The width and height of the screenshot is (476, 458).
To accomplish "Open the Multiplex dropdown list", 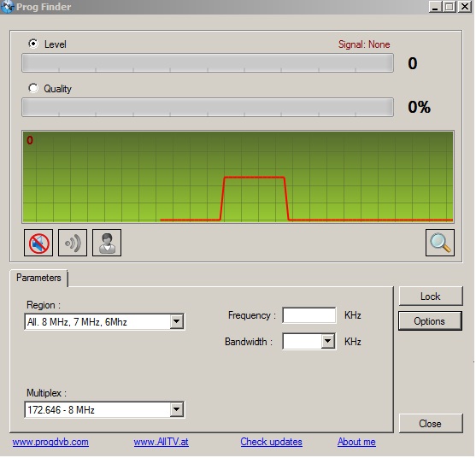I will (177, 410).
